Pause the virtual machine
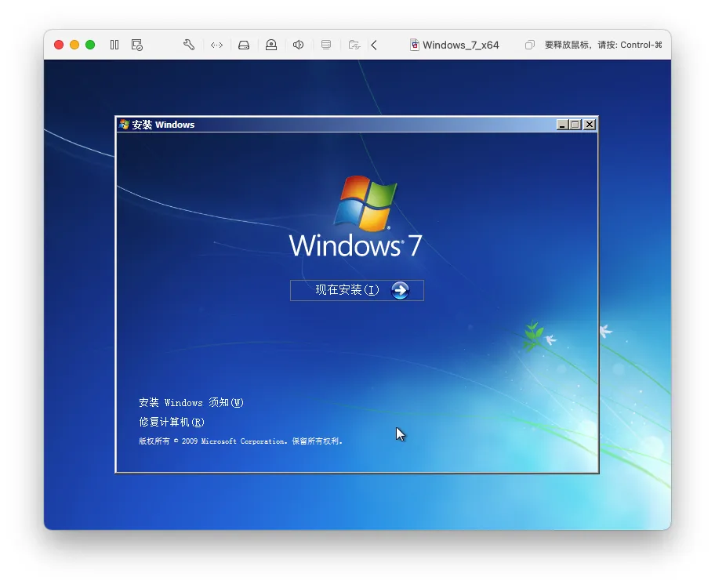Screen dimensions: 715x588 [114, 45]
